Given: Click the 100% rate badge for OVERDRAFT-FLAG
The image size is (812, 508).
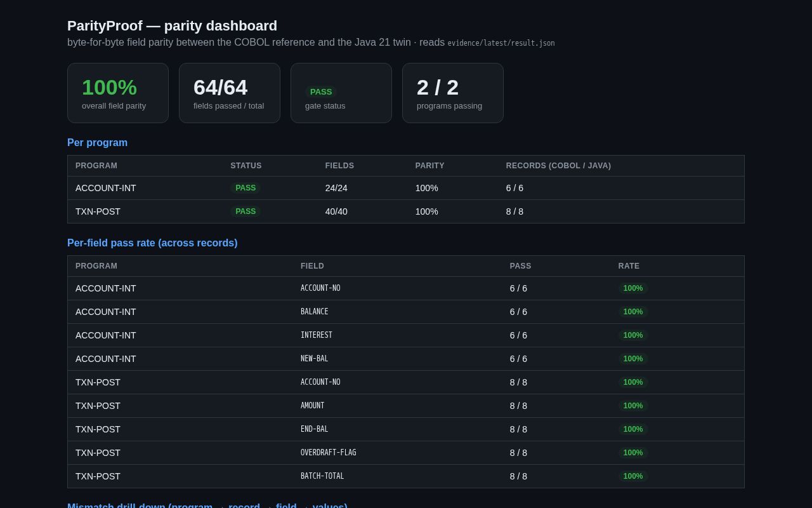Looking at the screenshot, I should click(633, 453).
